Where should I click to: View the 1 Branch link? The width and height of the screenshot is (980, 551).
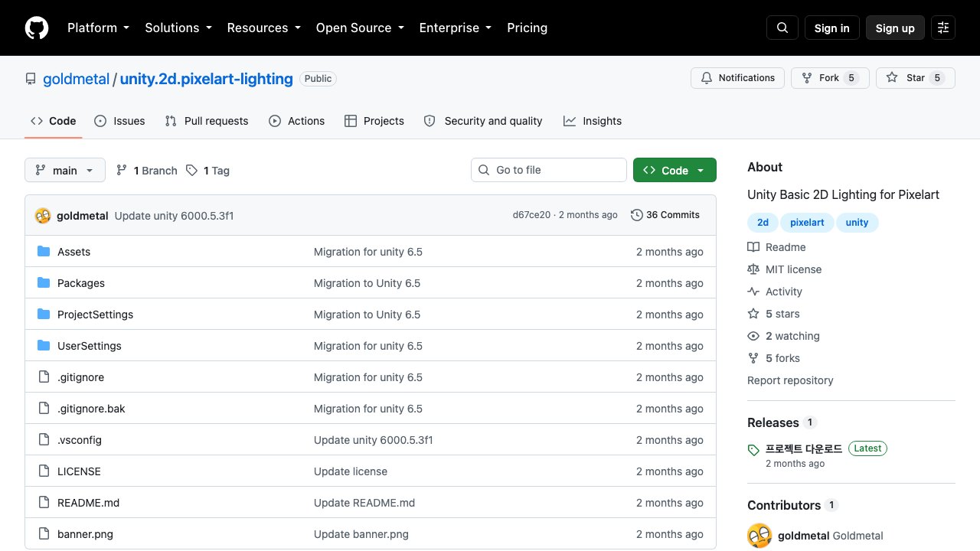(x=147, y=171)
